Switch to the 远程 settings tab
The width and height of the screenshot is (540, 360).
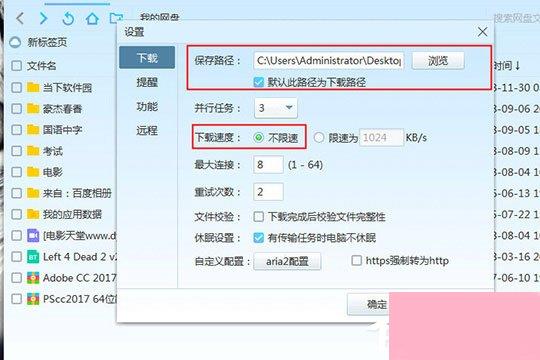tap(147, 131)
